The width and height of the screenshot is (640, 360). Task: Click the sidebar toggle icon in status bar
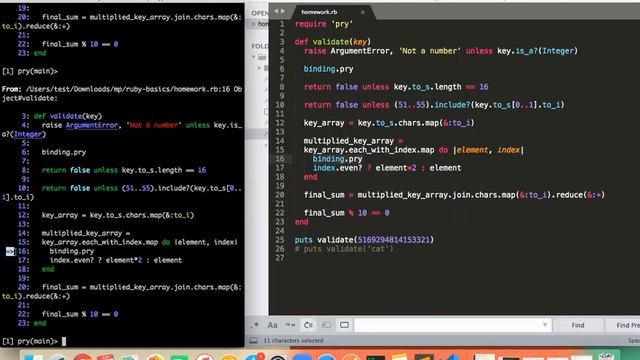tap(253, 340)
